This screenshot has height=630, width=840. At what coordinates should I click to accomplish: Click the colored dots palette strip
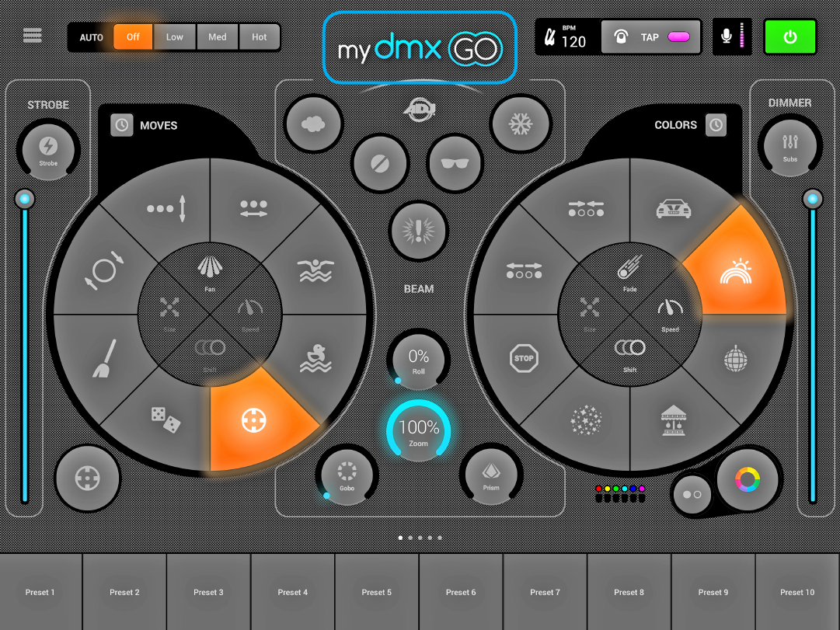pyautogui.click(x=620, y=493)
